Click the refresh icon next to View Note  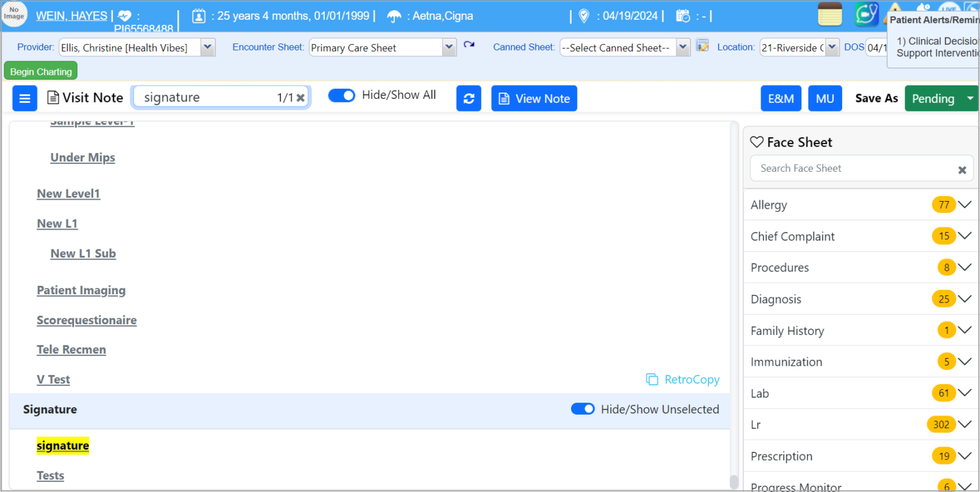pyautogui.click(x=469, y=98)
